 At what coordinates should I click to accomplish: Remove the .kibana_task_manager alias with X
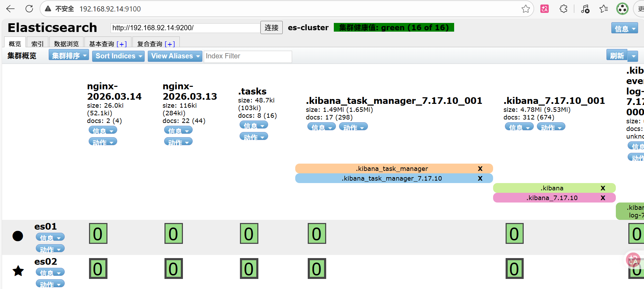pos(480,168)
